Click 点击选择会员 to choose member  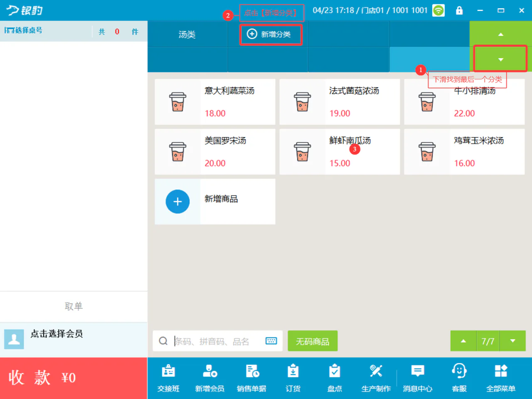pyautogui.click(x=57, y=334)
